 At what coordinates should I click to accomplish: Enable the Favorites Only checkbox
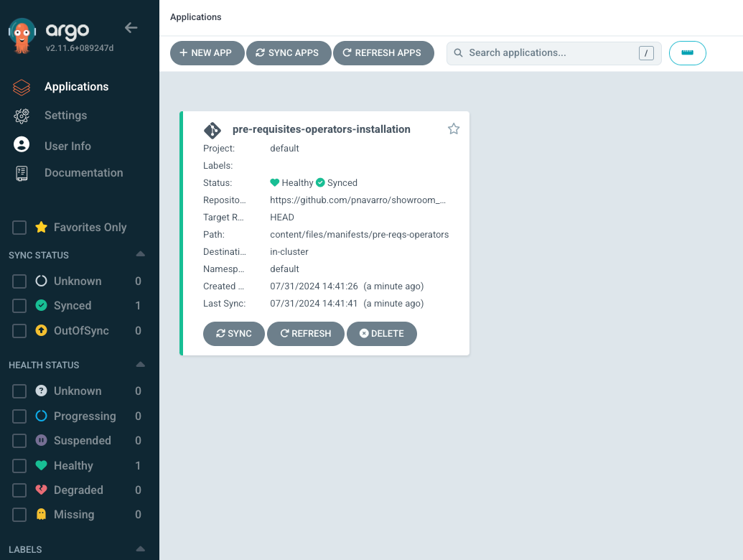[x=19, y=228]
